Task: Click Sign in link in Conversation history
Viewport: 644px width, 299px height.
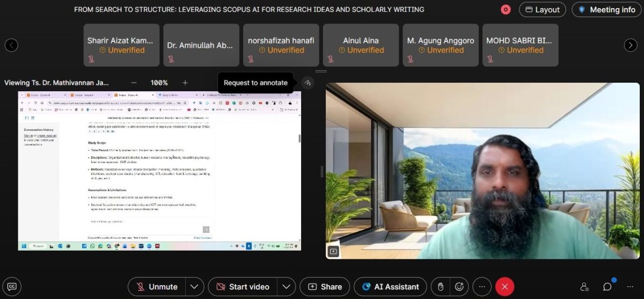Action: (x=27, y=136)
